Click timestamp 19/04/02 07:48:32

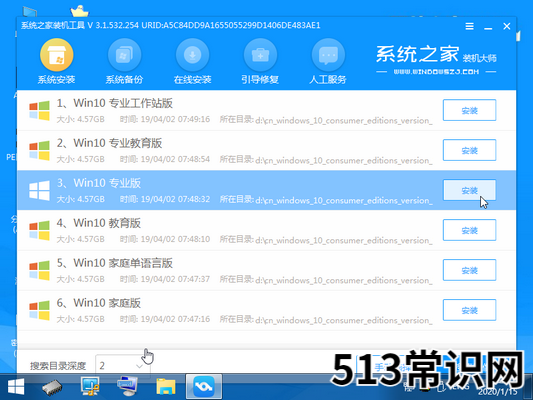175,199
